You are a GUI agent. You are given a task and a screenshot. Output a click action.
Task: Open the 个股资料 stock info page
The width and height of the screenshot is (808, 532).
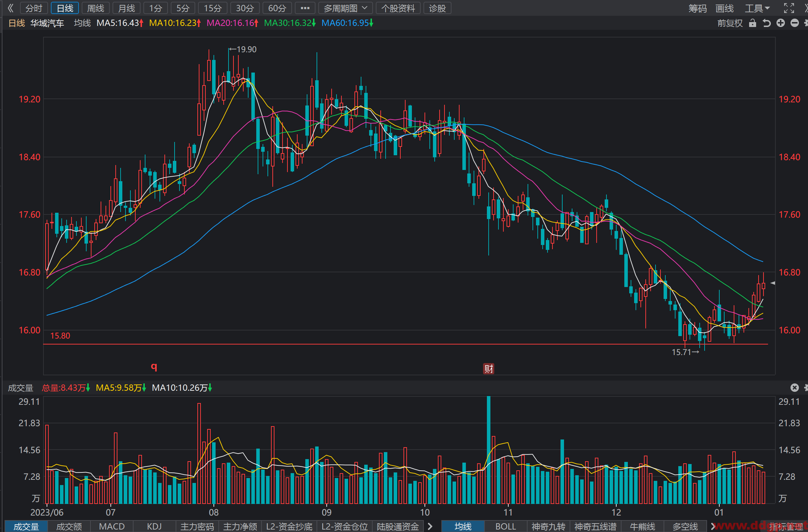pos(398,8)
